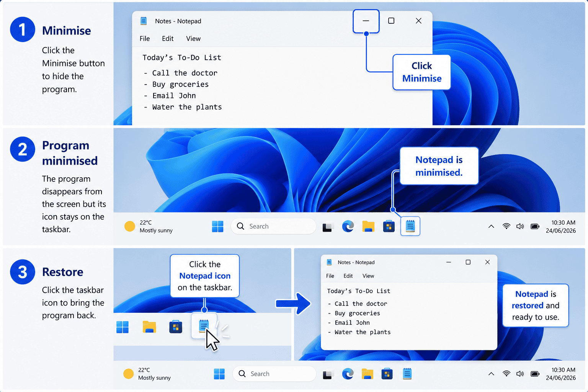Viewport: 588px width, 392px height.
Task: Click the Search box on step 3 full taskbar
Action: tap(274, 374)
